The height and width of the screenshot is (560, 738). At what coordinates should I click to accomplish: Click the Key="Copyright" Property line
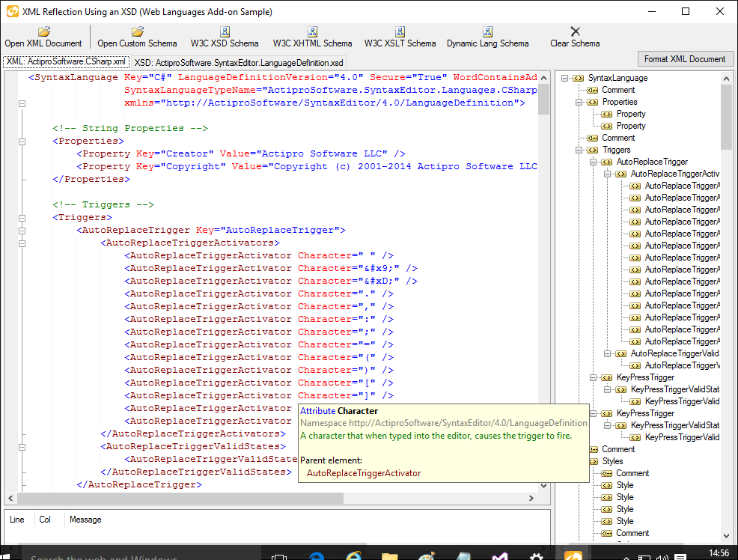tap(307, 167)
